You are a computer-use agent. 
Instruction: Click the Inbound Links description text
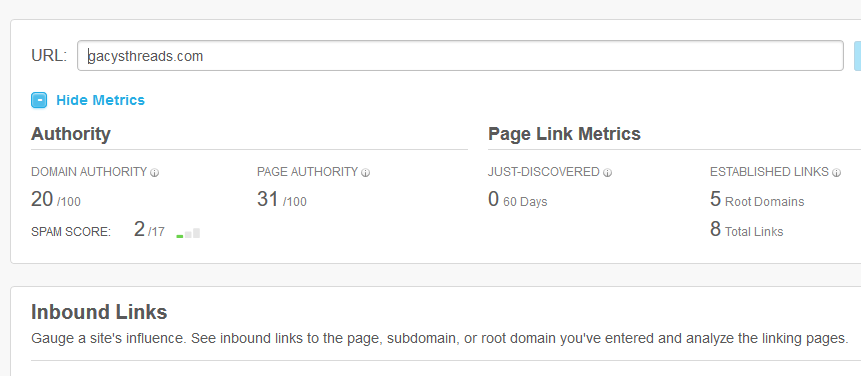click(x=440, y=338)
